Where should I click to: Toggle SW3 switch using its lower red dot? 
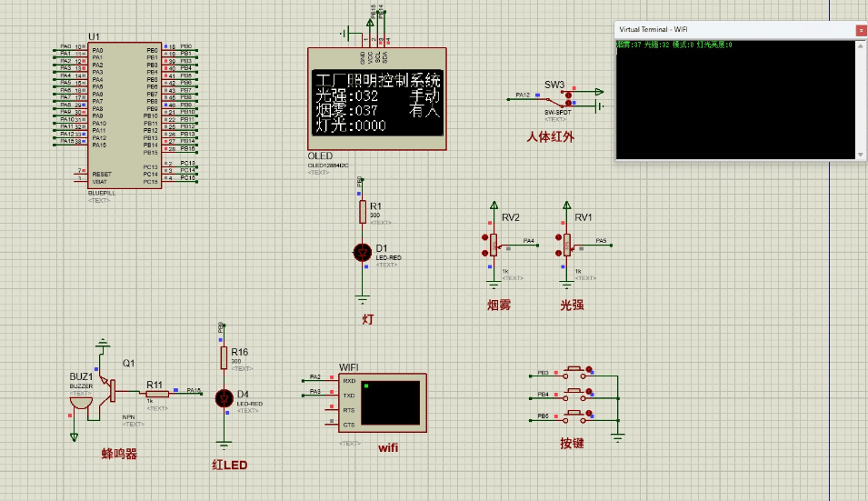click(569, 104)
